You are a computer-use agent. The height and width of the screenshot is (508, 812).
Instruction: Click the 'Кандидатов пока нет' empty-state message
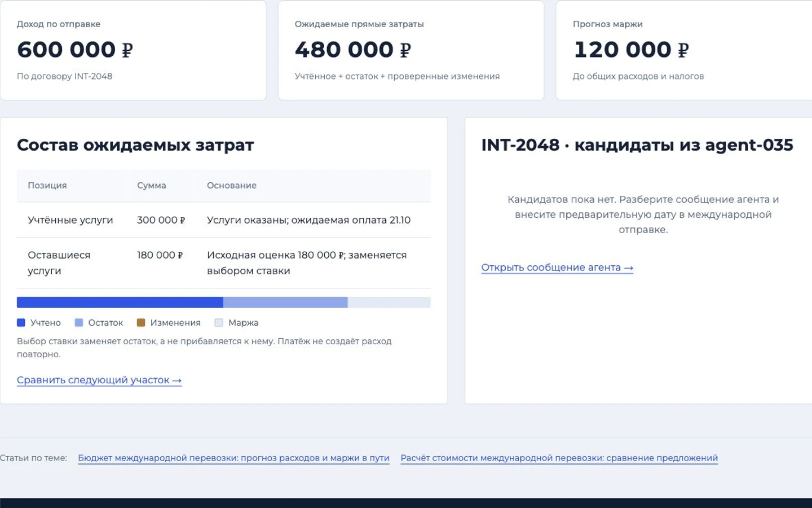(x=643, y=214)
